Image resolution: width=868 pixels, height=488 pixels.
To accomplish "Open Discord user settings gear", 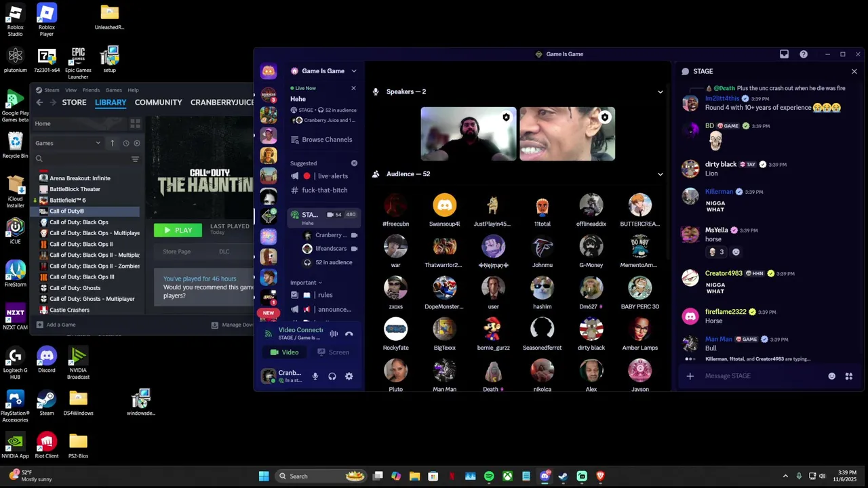I will pos(349,376).
